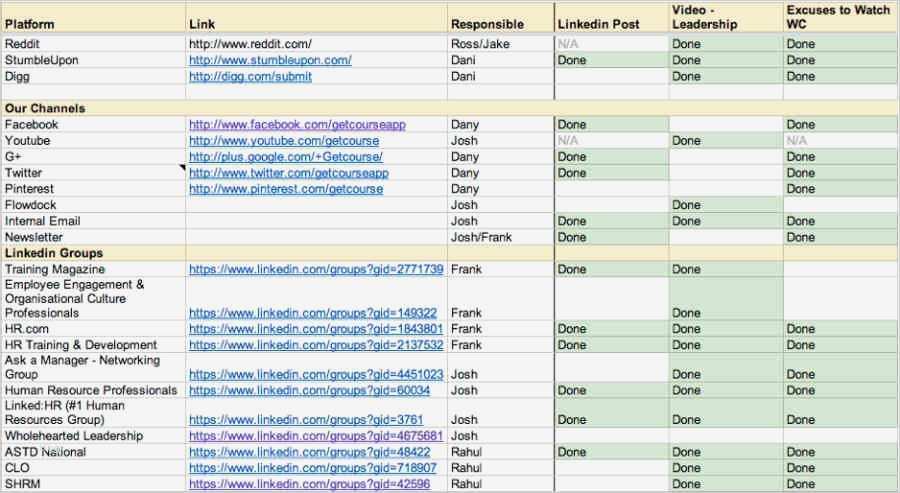Select the Responsible column header cell

click(500, 24)
